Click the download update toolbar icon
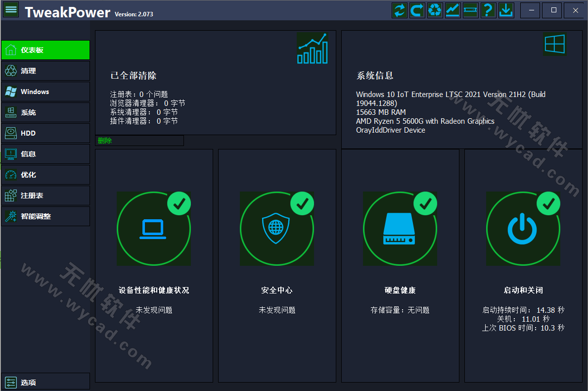The width and height of the screenshot is (588, 391). (506, 10)
